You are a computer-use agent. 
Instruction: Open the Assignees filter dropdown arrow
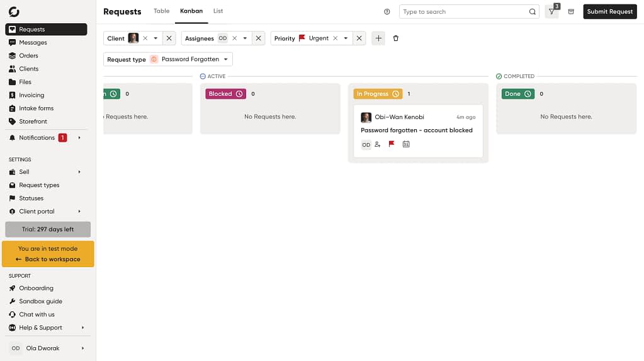point(245,38)
